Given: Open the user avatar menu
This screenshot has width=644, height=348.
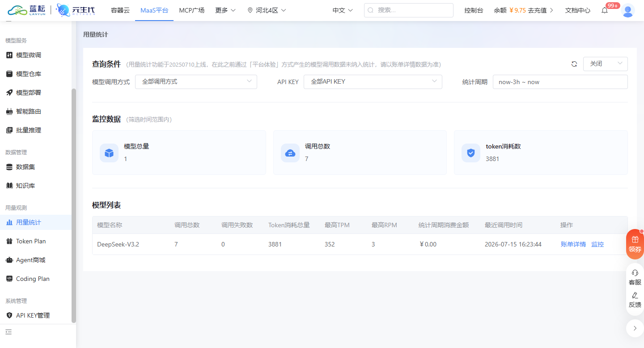Looking at the screenshot, I should 628,10.
